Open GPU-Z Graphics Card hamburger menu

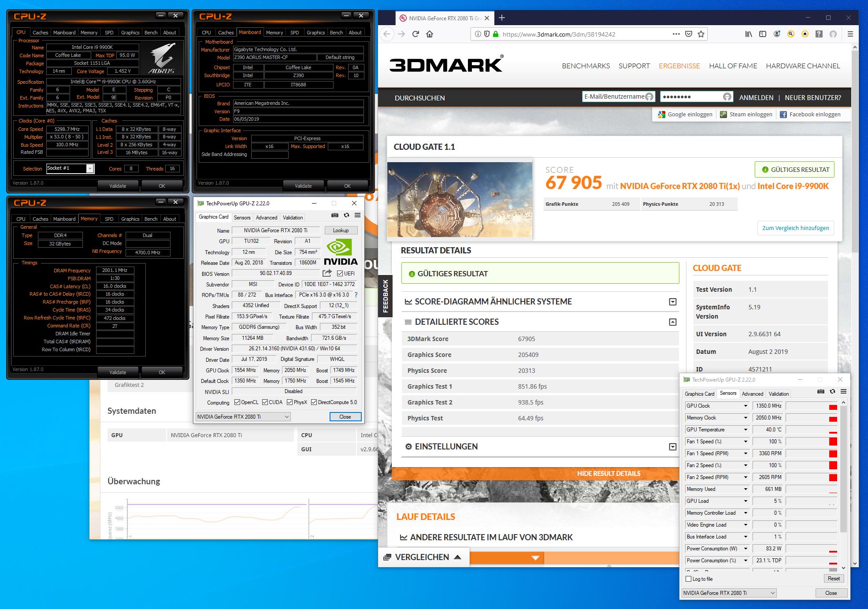point(357,215)
